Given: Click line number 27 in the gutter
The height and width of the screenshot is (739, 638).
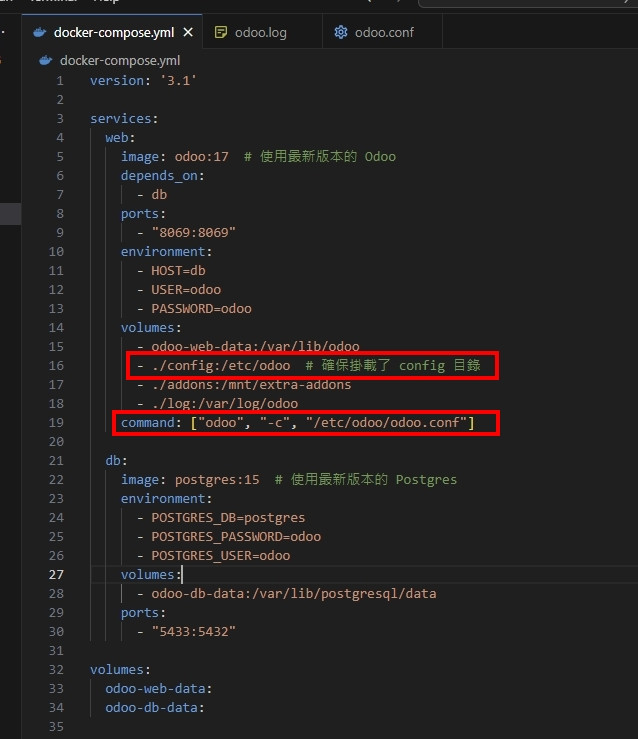Looking at the screenshot, I should (x=56, y=575).
